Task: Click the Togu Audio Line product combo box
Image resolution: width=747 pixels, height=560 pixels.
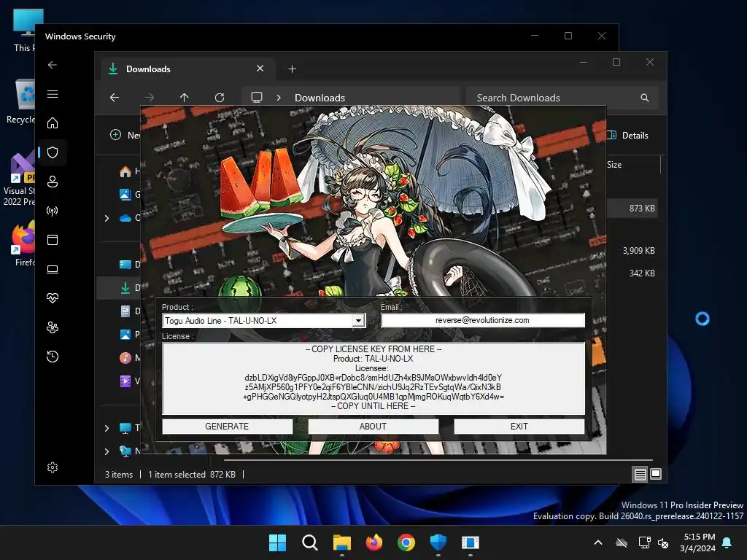Action: tap(264, 321)
